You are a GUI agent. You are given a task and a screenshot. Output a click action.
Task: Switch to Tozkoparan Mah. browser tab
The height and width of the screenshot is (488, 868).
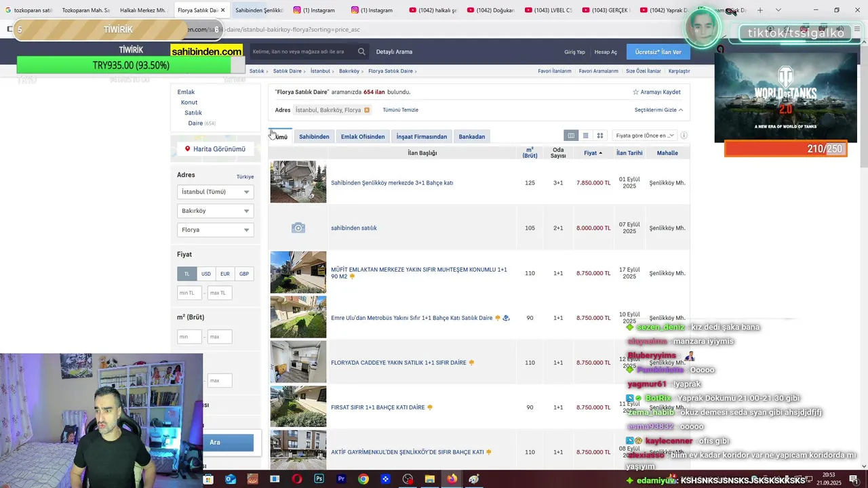(x=85, y=10)
